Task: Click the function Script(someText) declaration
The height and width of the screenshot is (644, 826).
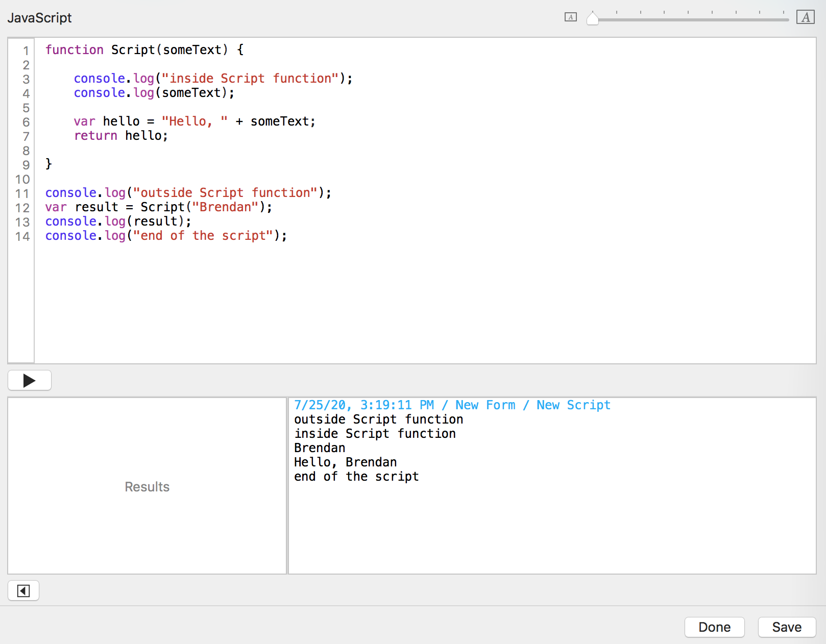Action: coord(144,50)
